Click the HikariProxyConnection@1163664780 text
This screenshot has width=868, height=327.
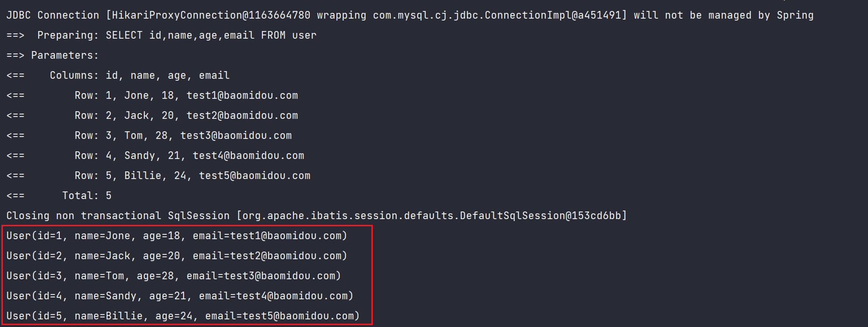pos(211,15)
